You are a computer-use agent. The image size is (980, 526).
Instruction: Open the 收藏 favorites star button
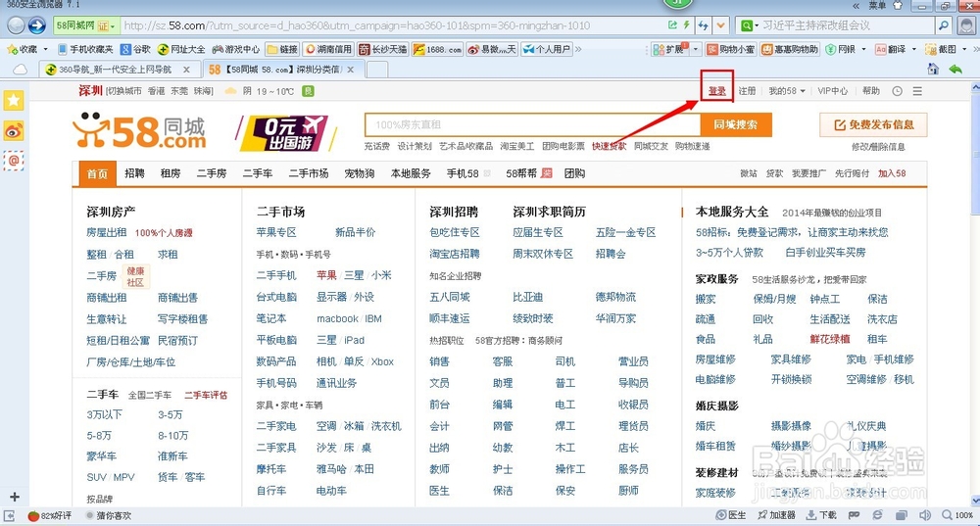click(23, 49)
